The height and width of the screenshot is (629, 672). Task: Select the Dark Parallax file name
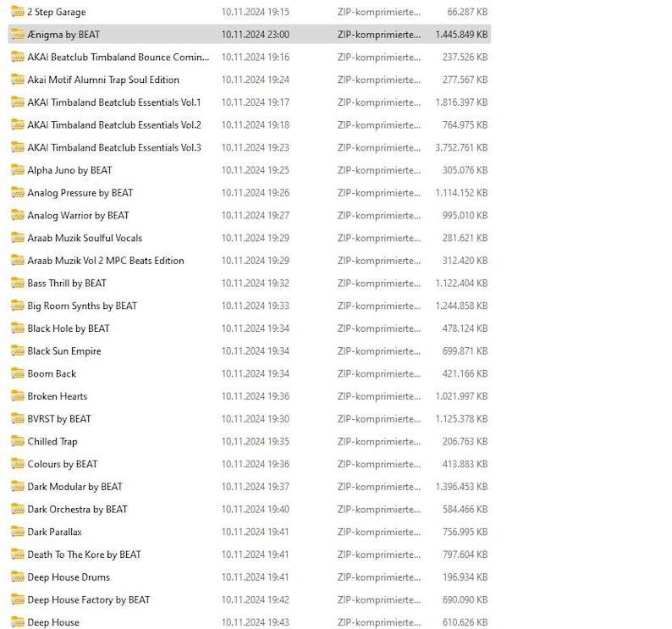[x=54, y=532]
